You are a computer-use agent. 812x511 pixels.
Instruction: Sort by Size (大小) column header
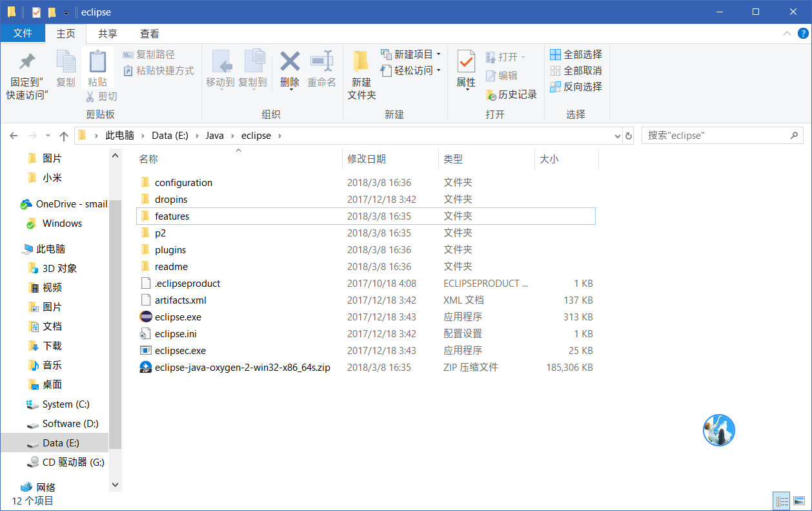coord(567,159)
